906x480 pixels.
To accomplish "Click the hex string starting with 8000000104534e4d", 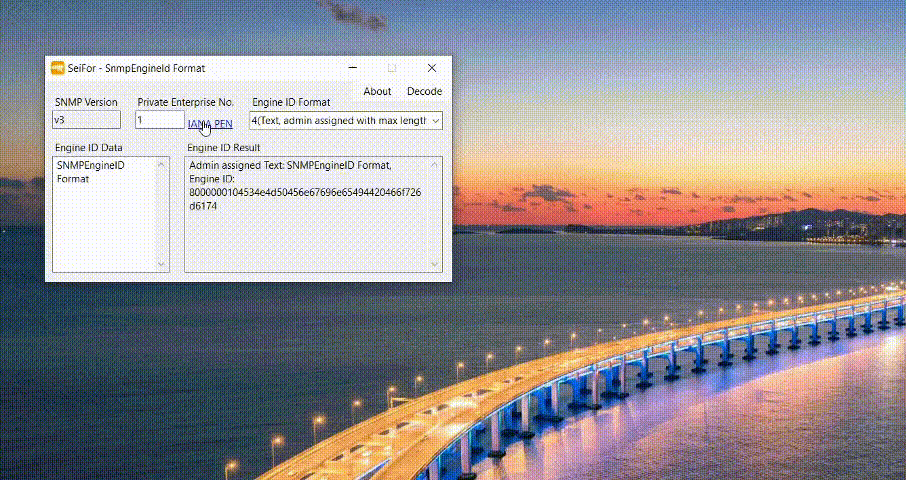I will [305, 199].
